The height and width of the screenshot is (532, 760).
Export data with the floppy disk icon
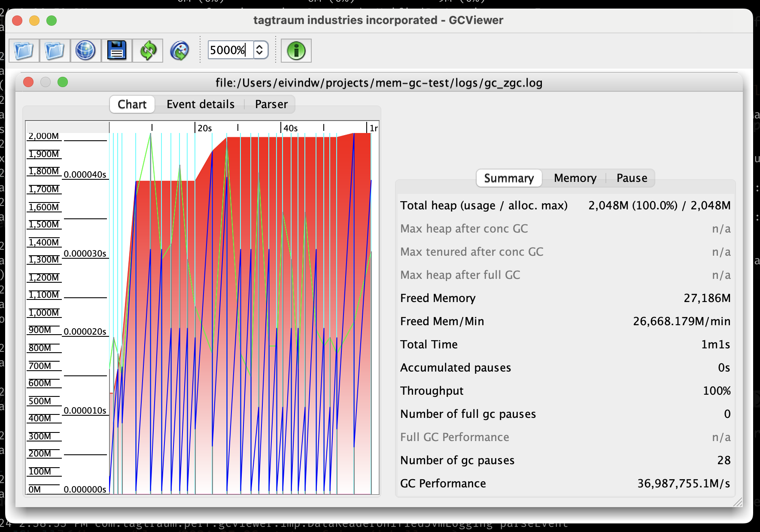point(117,51)
